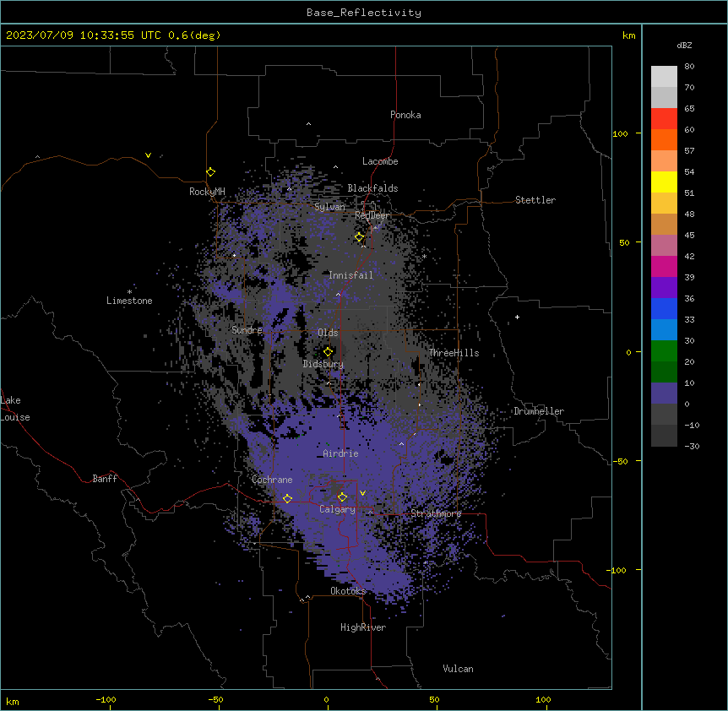Image resolution: width=728 pixels, height=711 pixels.
Task: Click the yellow V marker northwest of RockyMH
Action: [x=148, y=155]
